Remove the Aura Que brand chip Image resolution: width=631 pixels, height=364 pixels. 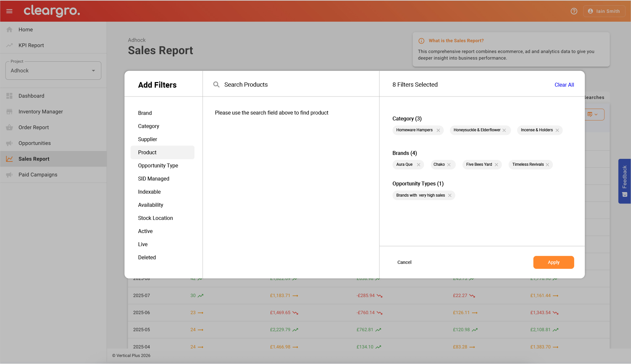pos(418,165)
